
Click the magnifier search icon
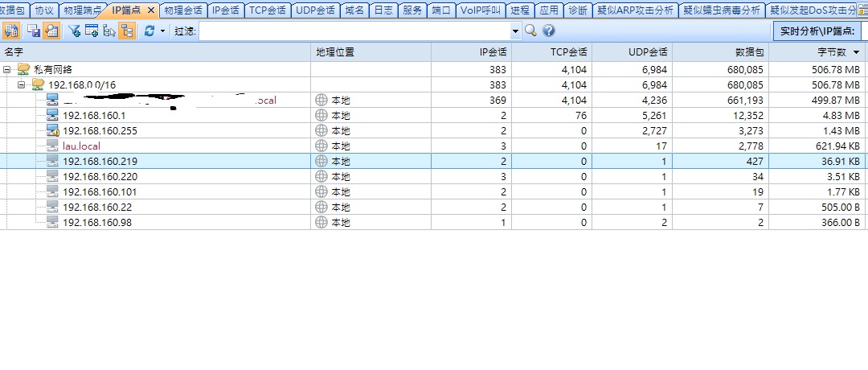pos(531,31)
